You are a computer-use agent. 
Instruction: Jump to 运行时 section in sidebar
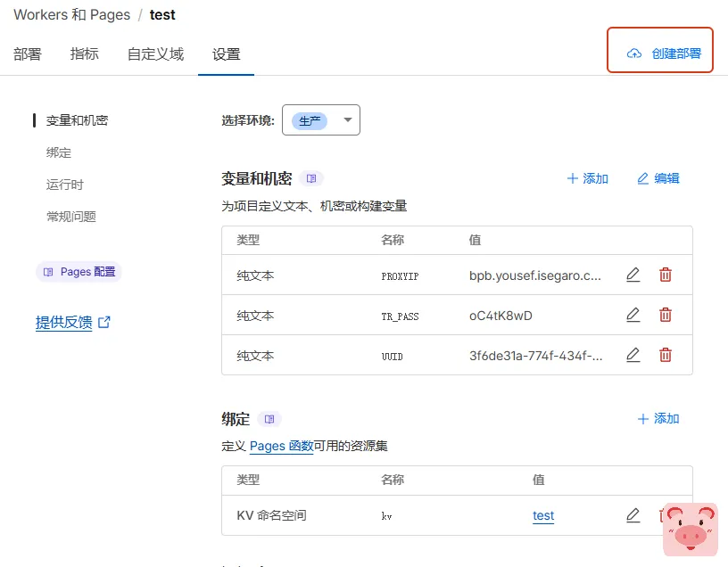click(65, 185)
